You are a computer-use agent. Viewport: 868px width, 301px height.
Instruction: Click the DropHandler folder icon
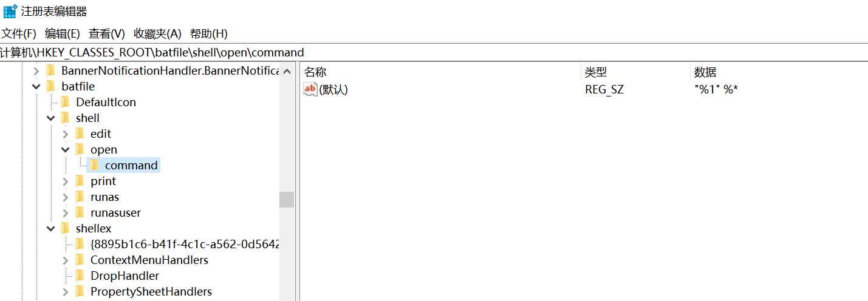(80, 276)
